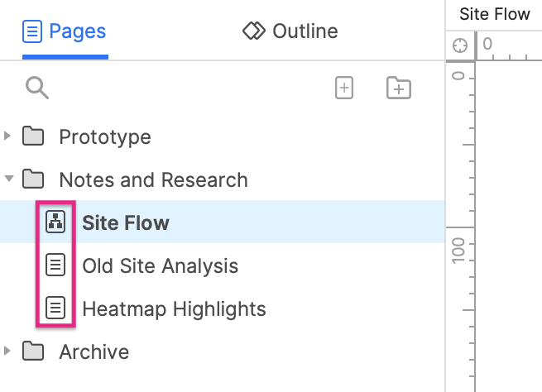Select the Old Site Analysis page
The image size is (542, 392).
[x=160, y=266]
